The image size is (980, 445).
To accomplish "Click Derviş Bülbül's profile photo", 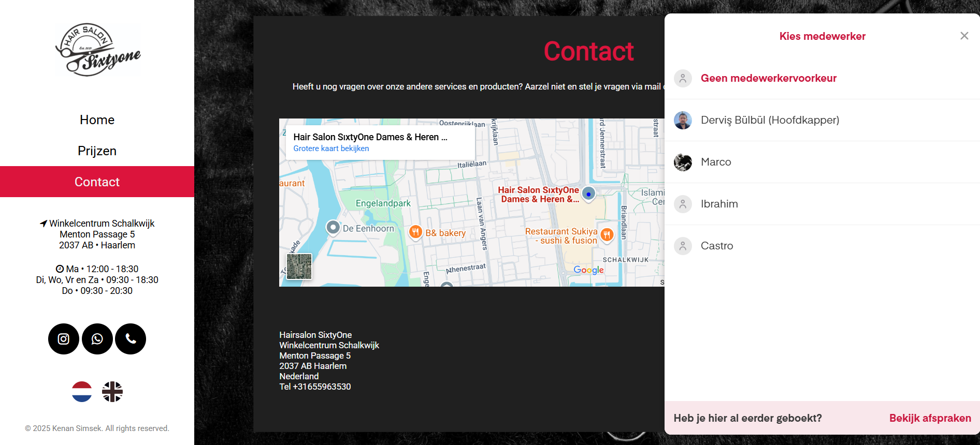I will coord(683,120).
